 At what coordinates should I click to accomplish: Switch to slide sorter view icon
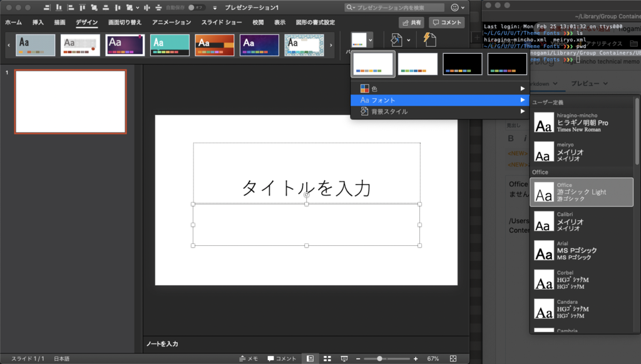click(327, 359)
